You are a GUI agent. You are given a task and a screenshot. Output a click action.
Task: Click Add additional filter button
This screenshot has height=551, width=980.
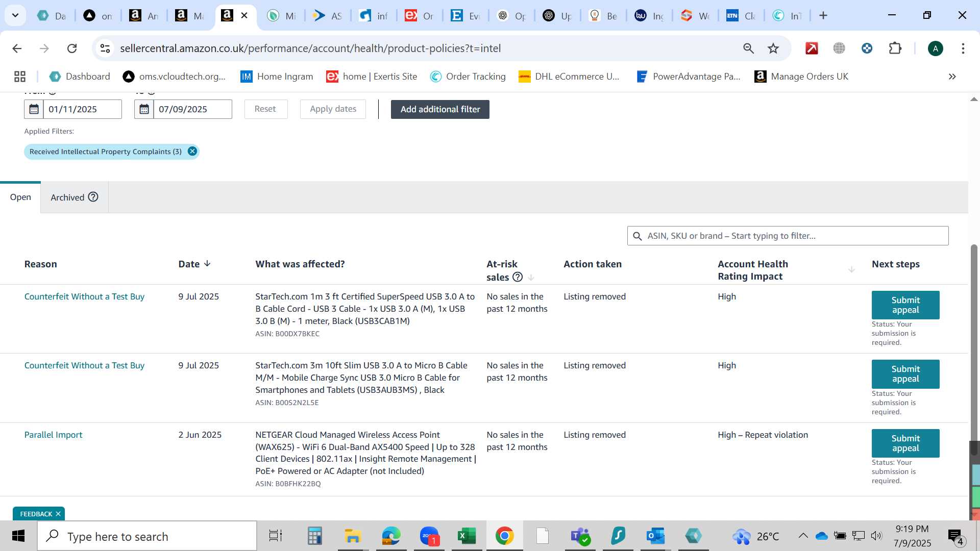pyautogui.click(x=440, y=109)
